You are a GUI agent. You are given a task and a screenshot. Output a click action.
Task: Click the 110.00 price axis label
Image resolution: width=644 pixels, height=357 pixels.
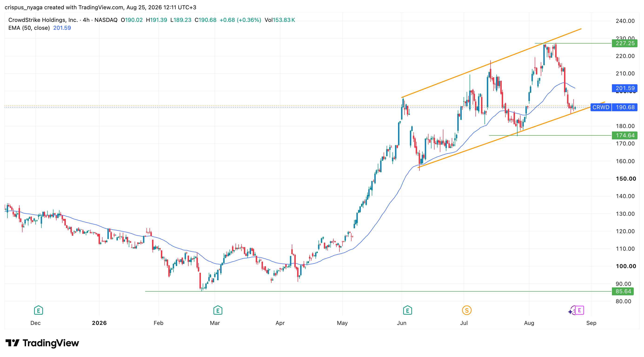point(625,249)
